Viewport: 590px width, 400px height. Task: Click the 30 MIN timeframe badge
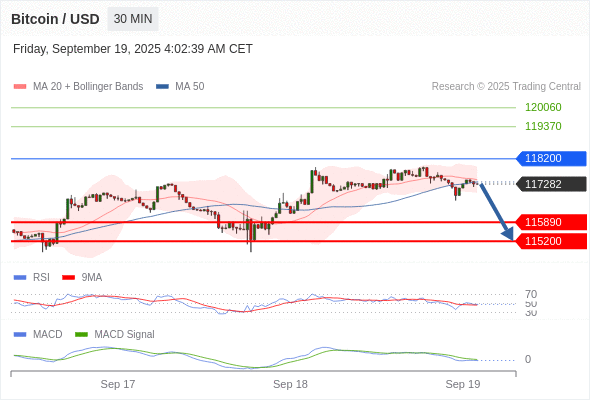[133, 19]
